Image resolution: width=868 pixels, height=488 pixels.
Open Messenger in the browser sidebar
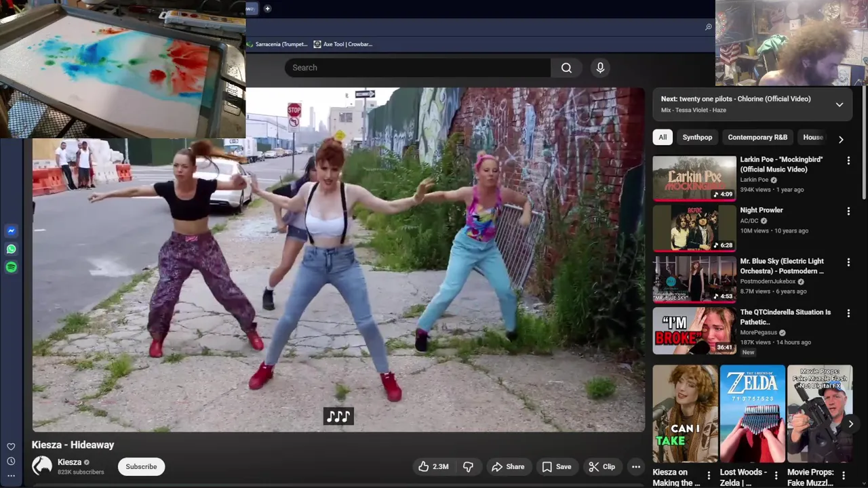click(x=11, y=231)
